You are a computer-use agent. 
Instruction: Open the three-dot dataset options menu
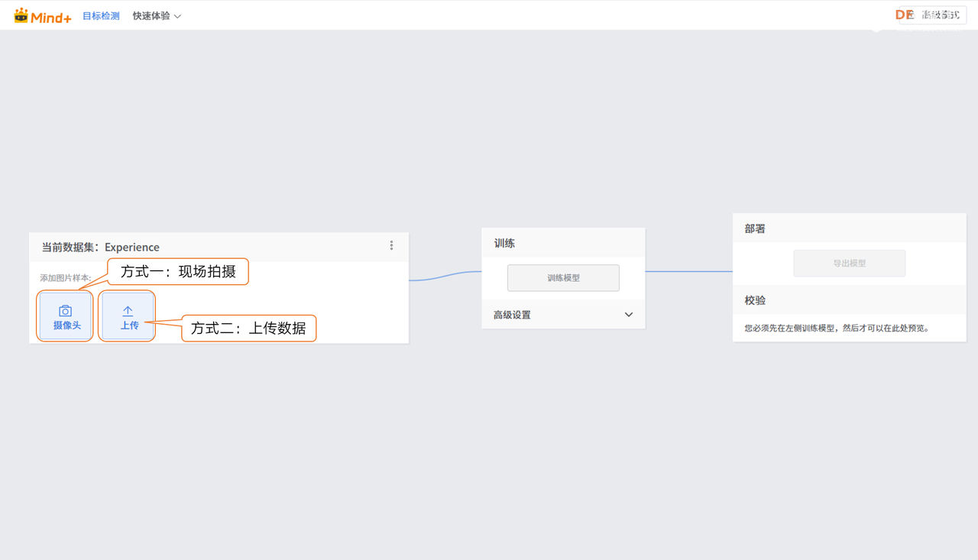[391, 245]
